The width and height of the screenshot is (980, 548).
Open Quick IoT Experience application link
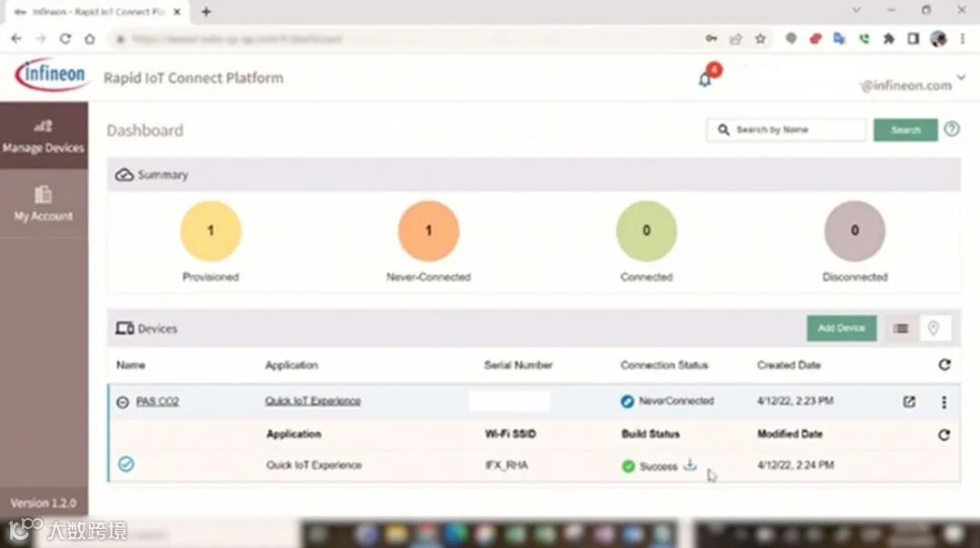(312, 400)
